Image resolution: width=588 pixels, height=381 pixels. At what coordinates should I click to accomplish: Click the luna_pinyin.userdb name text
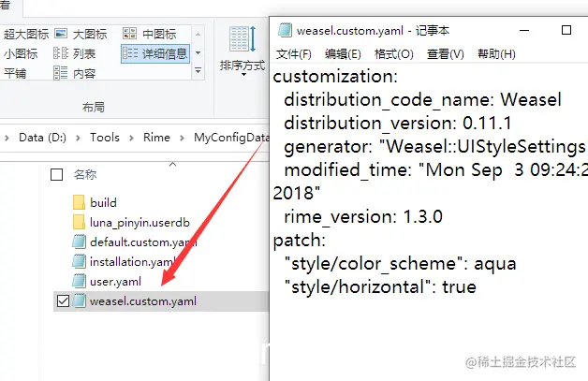tap(140, 223)
